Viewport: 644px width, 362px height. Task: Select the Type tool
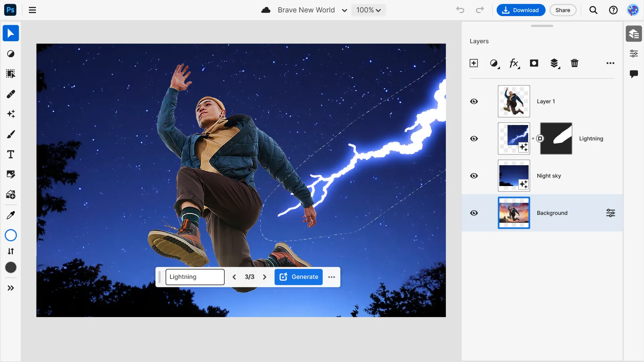[x=11, y=154]
